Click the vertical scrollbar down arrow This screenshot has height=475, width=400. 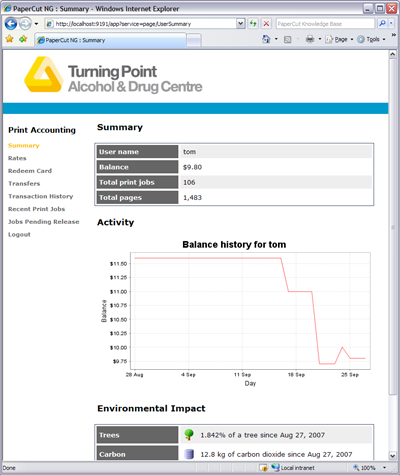tap(392, 455)
